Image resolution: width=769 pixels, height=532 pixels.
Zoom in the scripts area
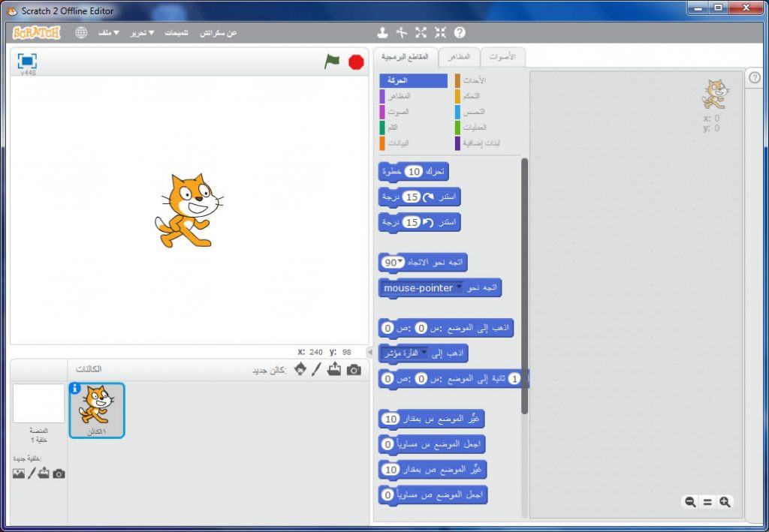point(725,502)
